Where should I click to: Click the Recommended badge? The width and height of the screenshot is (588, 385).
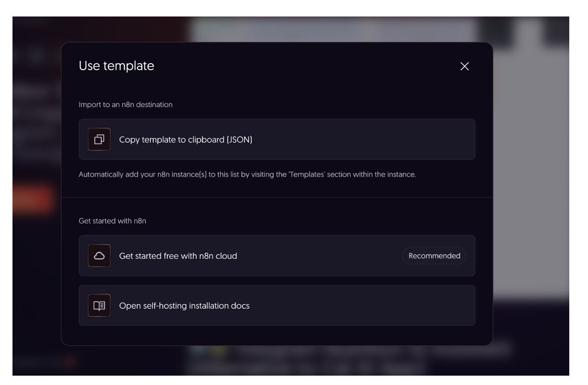click(434, 256)
